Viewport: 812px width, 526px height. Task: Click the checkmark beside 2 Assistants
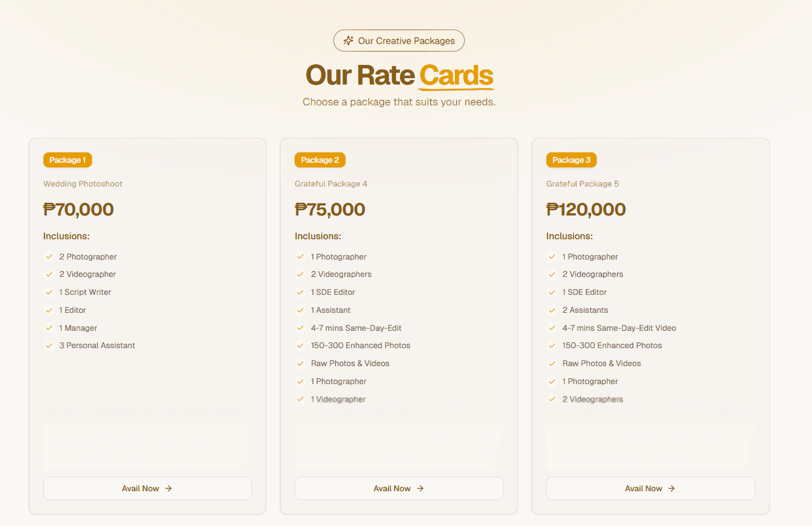tap(552, 310)
